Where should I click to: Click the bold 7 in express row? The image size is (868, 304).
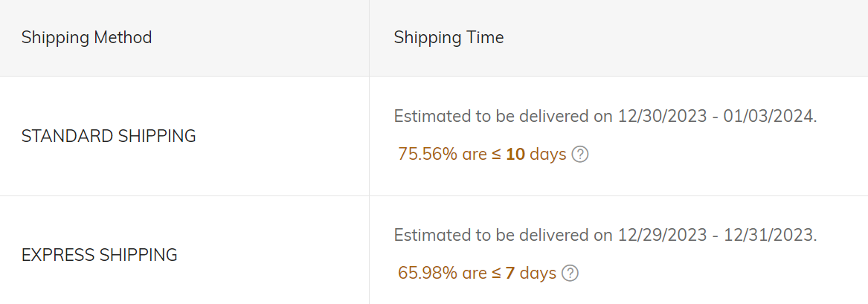(510, 273)
